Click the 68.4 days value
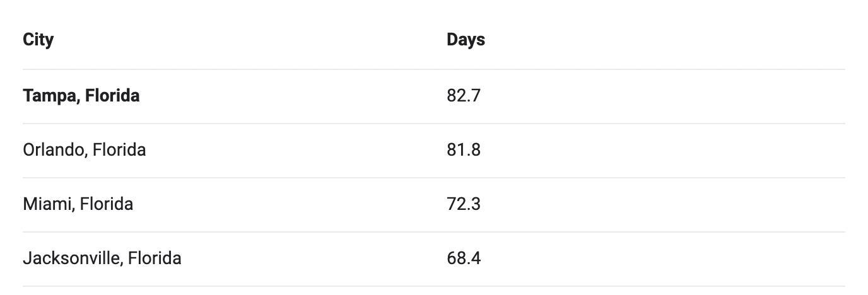The width and height of the screenshot is (868, 295). pos(464,258)
